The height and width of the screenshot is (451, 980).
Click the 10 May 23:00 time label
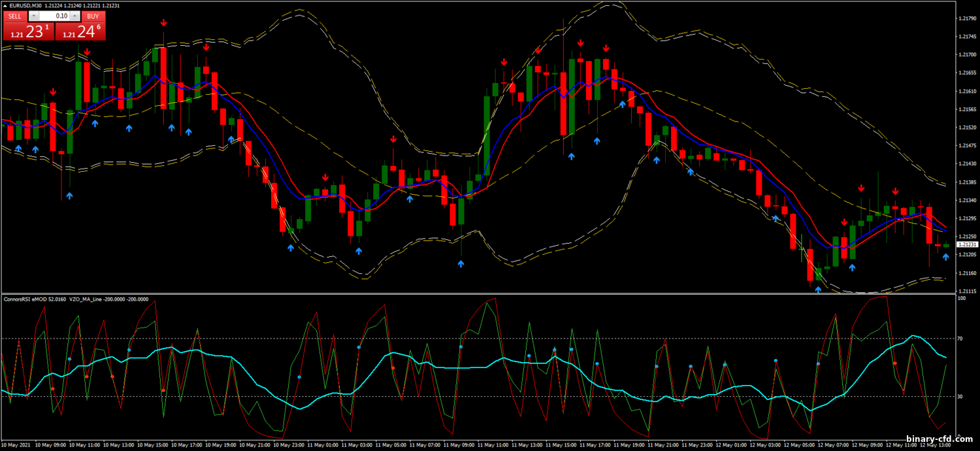(289, 445)
